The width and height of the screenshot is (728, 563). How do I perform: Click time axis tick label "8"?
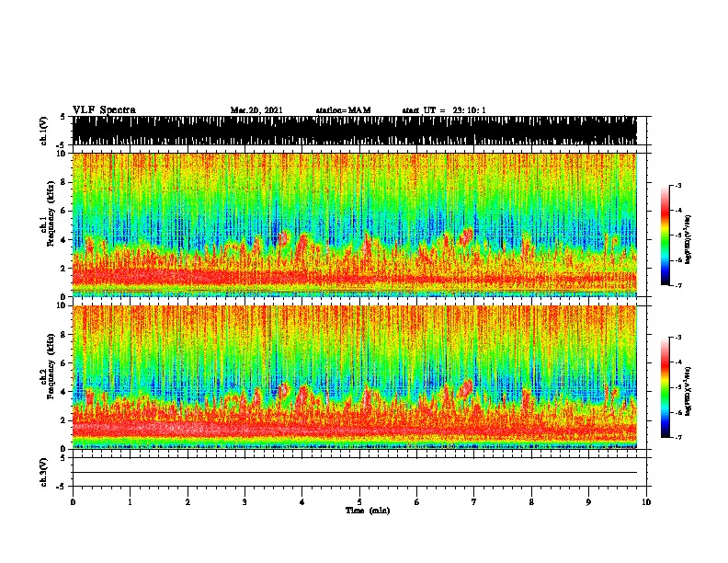531,502
